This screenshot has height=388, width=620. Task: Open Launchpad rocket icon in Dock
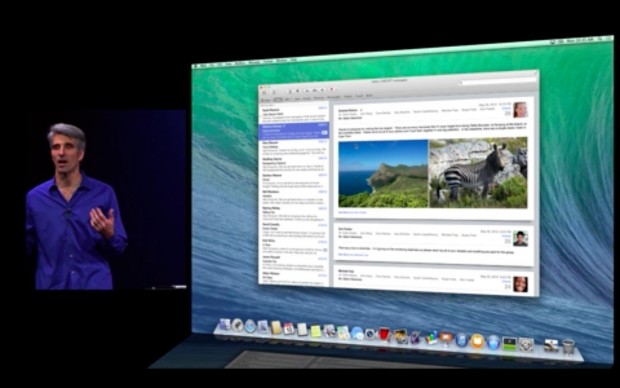click(237, 325)
